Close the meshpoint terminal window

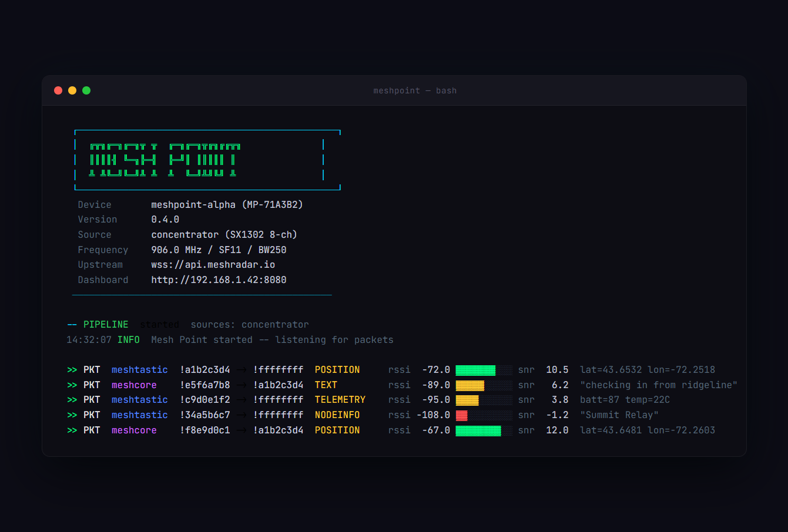[58, 90]
